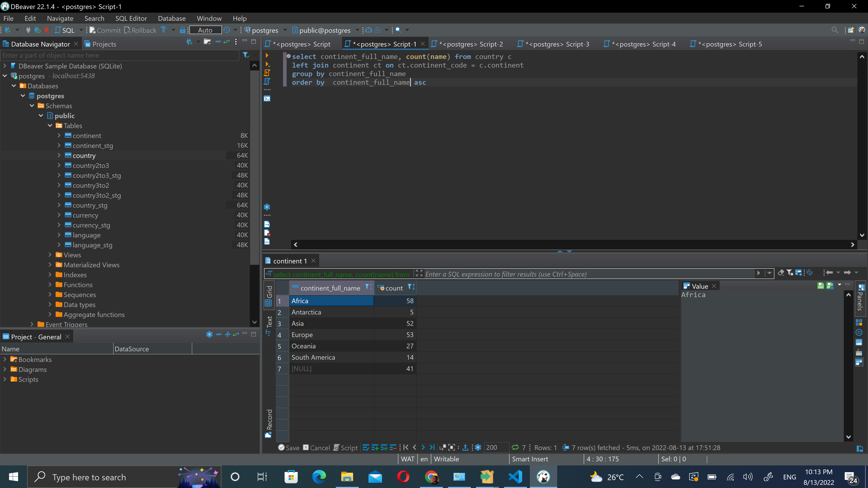The height and width of the screenshot is (488, 868).
Task: Click the editor horizontal scrollbar track
Action: (x=573, y=245)
